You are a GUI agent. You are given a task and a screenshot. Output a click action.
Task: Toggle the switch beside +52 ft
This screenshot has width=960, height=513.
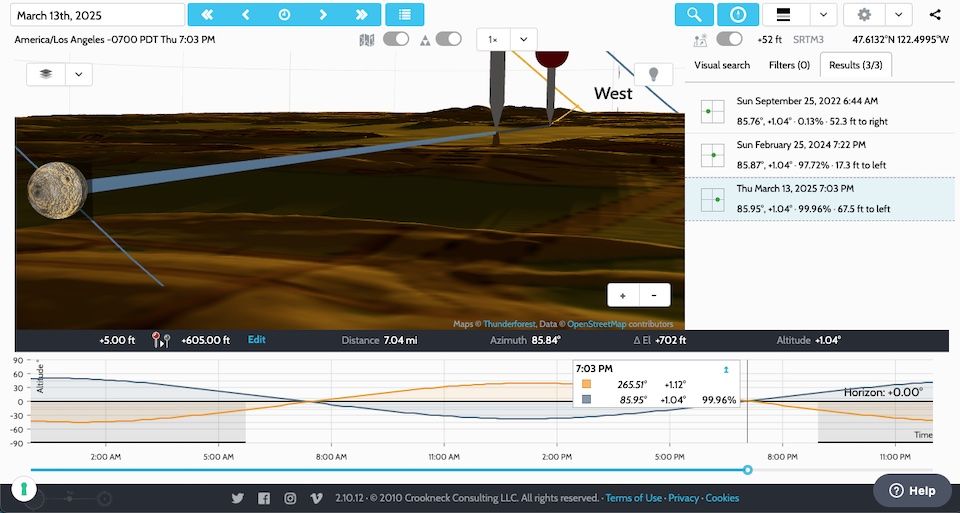[x=729, y=39]
